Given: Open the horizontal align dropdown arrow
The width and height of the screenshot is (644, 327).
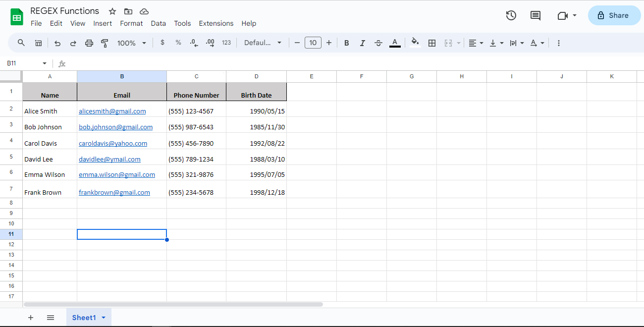Looking at the screenshot, I should point(482,43).
